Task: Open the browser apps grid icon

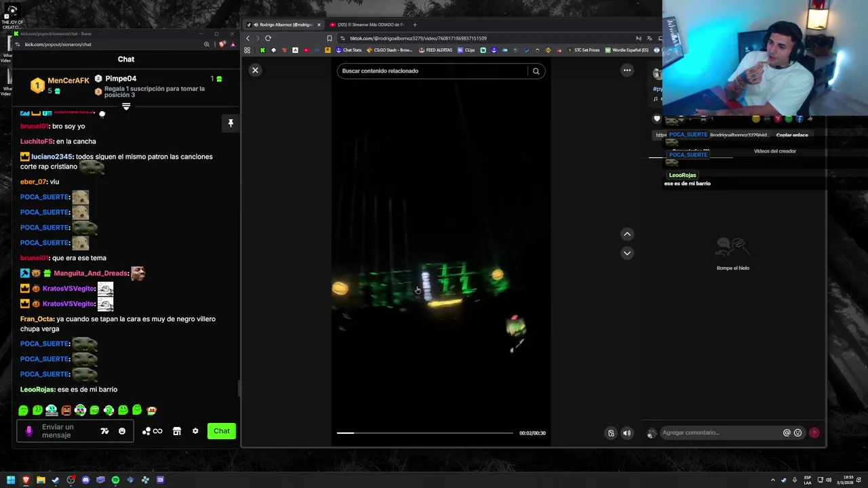Action: 248,50
